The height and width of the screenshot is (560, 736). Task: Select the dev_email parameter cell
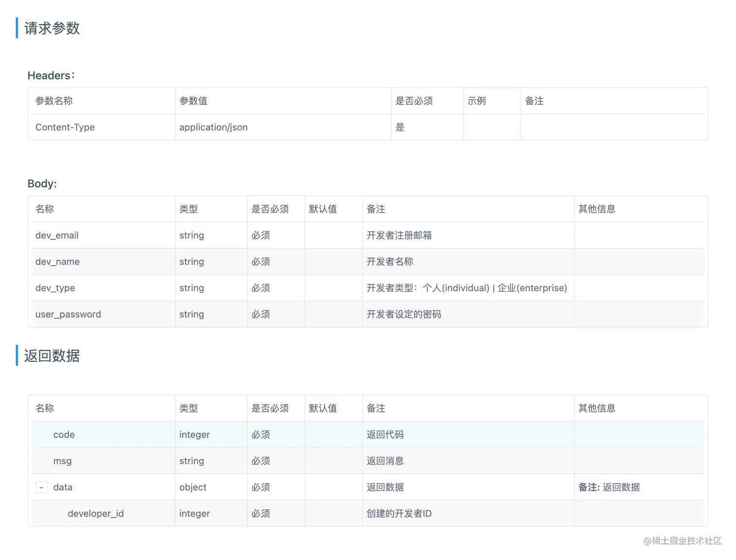coord(103,236)
